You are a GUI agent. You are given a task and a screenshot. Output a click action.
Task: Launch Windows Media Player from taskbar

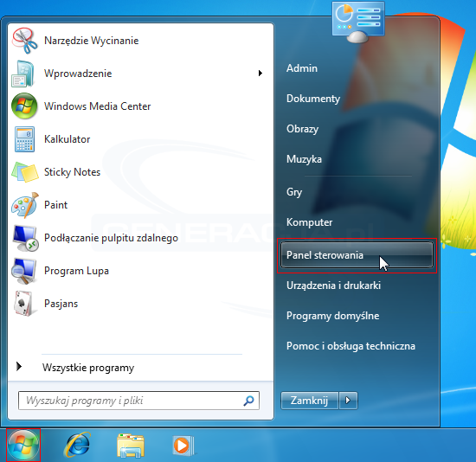pyautogui.click(x=183, y=446)
